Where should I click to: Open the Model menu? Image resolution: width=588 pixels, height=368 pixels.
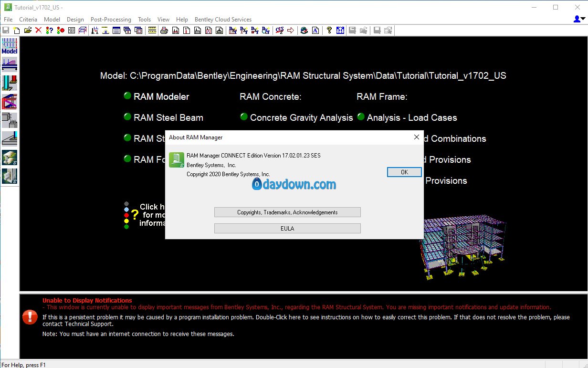[x=52, y=20]
